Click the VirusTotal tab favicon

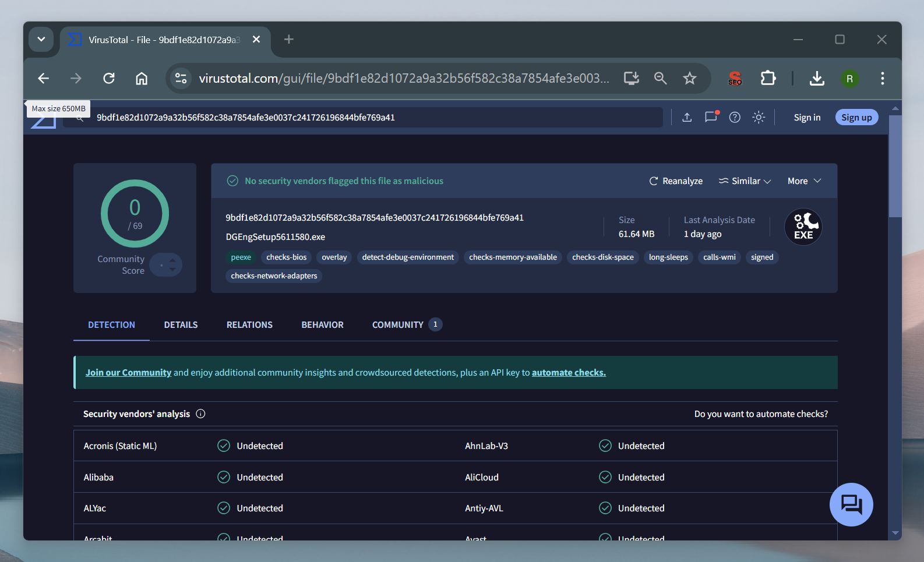[75, 40]
